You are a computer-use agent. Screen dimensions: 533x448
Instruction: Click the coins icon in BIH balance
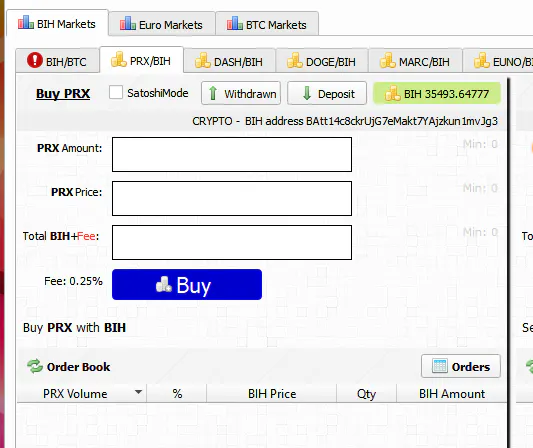coord(392,93)
